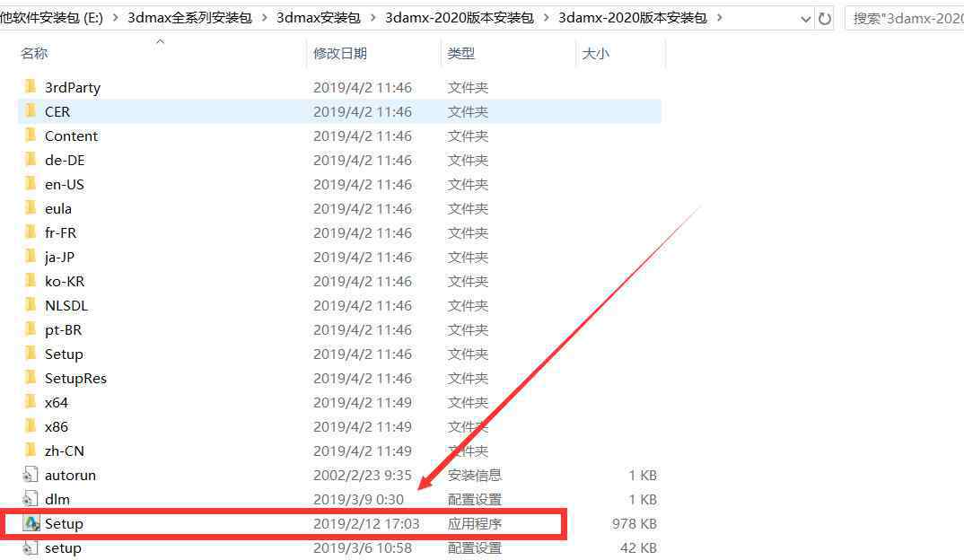964x560 pixels.
Task: Navigate to 3dmax安装包 breadcrumb
Action: [319, 19]
